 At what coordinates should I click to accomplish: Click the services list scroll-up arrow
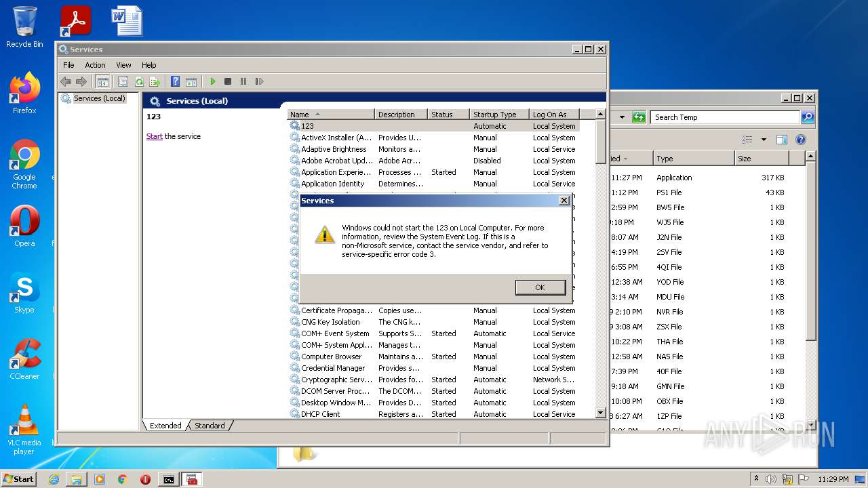(600, 115)
